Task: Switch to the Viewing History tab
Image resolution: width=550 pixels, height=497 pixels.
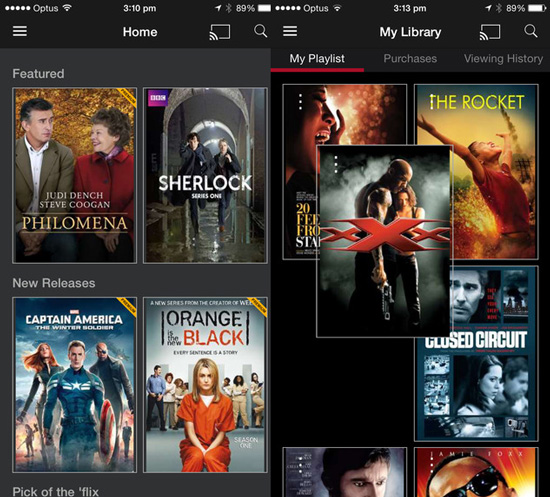Action: click(x=503, y=59)
